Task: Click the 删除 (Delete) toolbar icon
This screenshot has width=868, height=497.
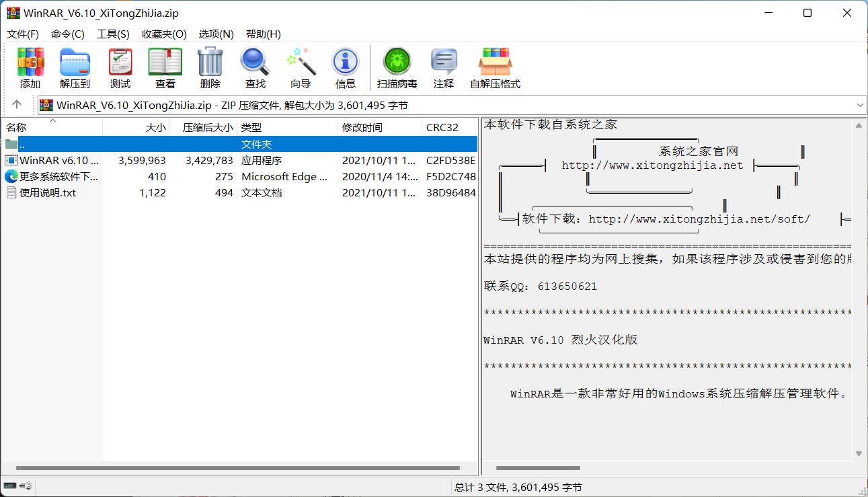Action: 210,66
